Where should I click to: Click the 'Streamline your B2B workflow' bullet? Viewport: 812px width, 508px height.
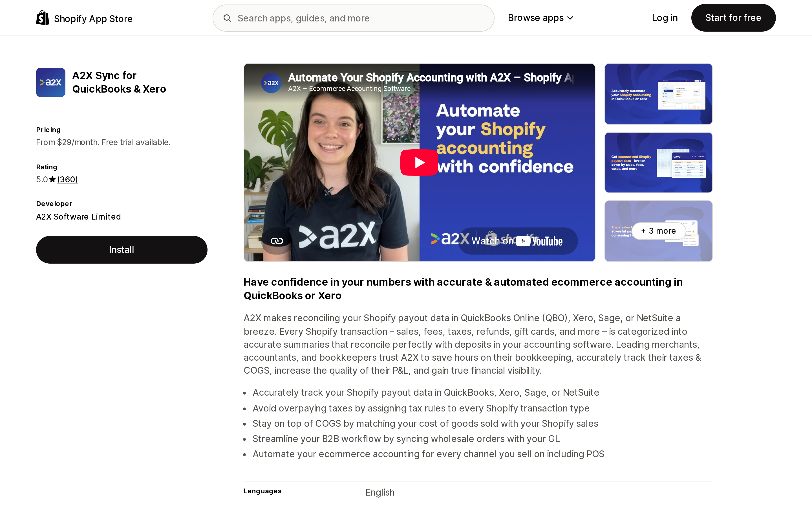[406, 439]
